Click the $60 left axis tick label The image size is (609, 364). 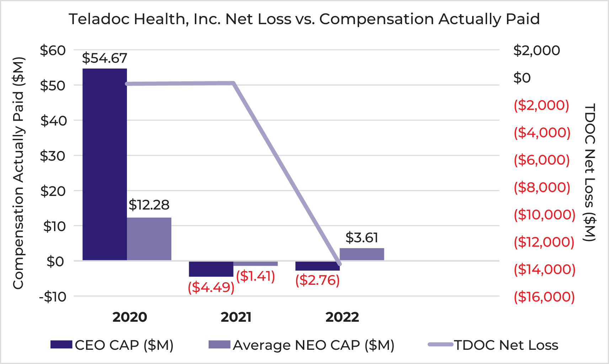[x=53, y=50]
